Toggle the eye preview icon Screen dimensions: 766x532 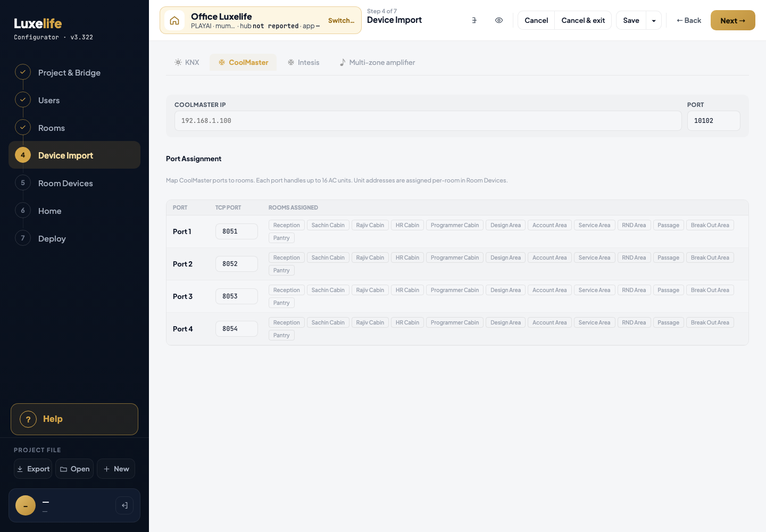(499, 20)
